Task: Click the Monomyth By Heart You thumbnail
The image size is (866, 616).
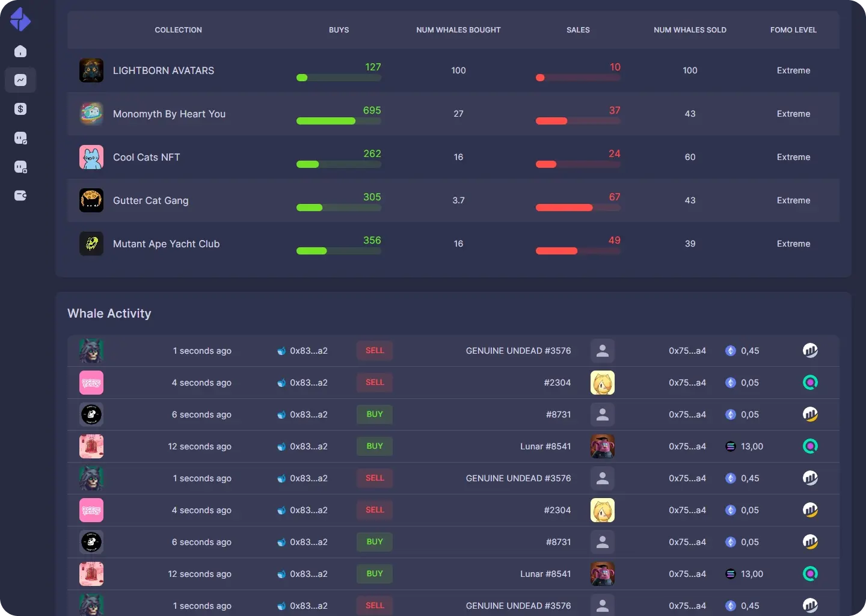Action: point(91,114)
